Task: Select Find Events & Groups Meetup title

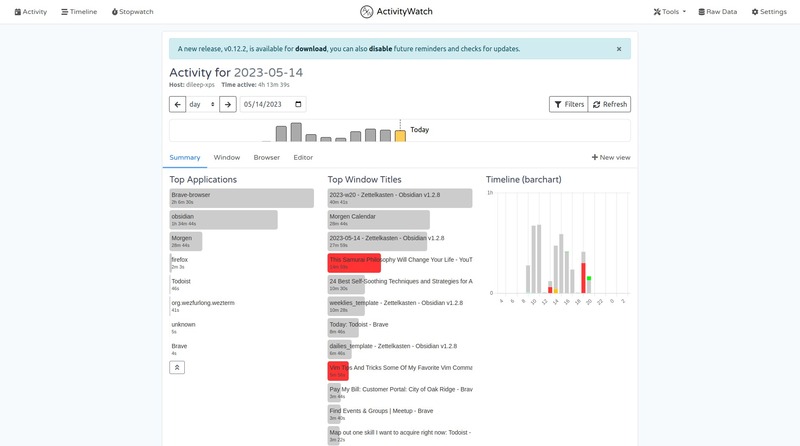Action: point(381,414)
